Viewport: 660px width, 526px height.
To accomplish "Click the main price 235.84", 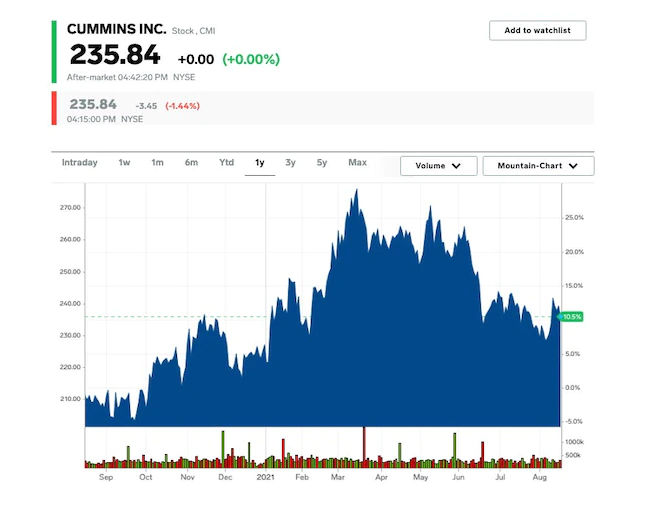I will (x=115, y=55).
